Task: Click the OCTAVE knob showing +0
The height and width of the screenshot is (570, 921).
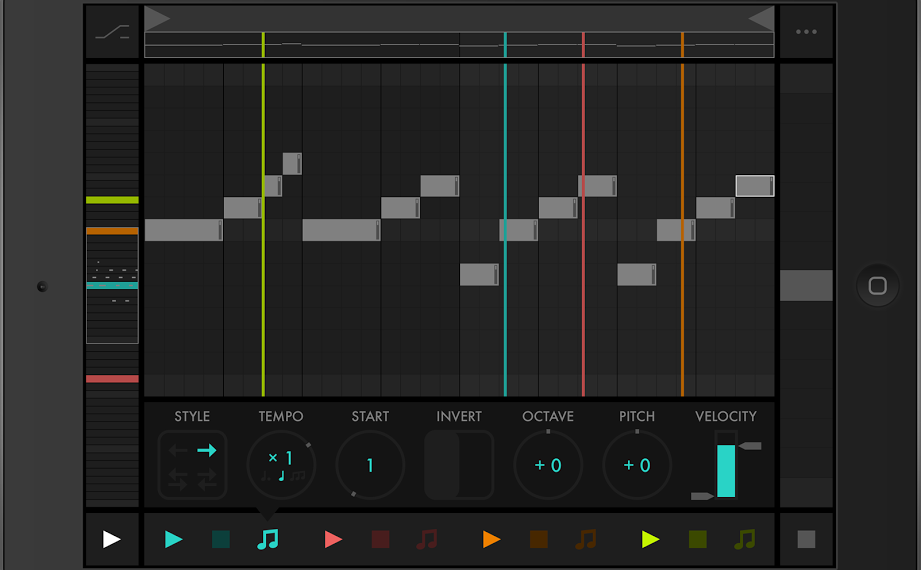Action: pyautogui.click(x=548, y=465)
